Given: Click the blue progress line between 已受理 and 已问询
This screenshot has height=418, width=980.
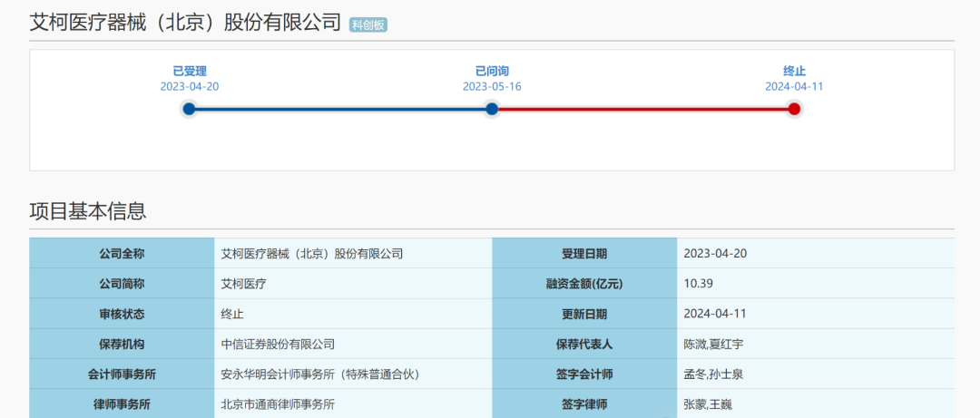Looking at the screenshot, I should (340, 110).
